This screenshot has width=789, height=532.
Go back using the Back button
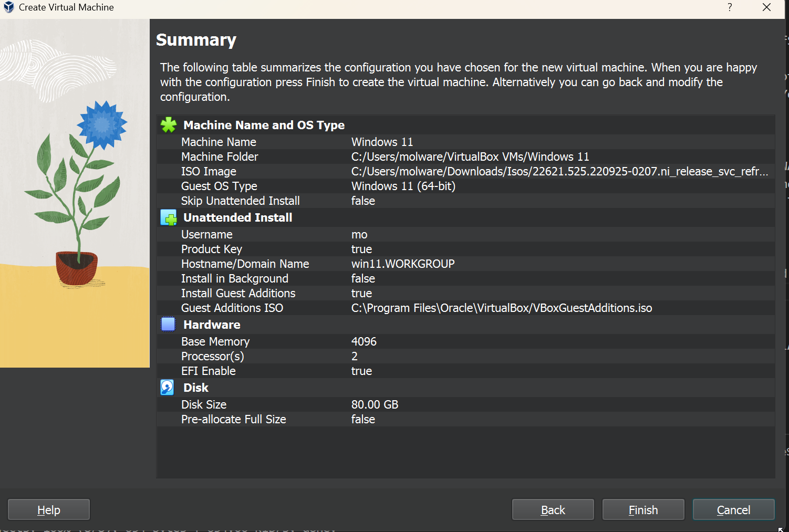click(x=553, y=509)
